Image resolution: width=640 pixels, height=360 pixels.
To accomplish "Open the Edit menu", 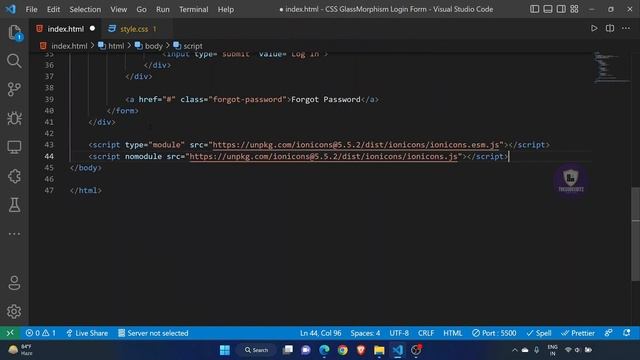I will (x=53, y=9).
